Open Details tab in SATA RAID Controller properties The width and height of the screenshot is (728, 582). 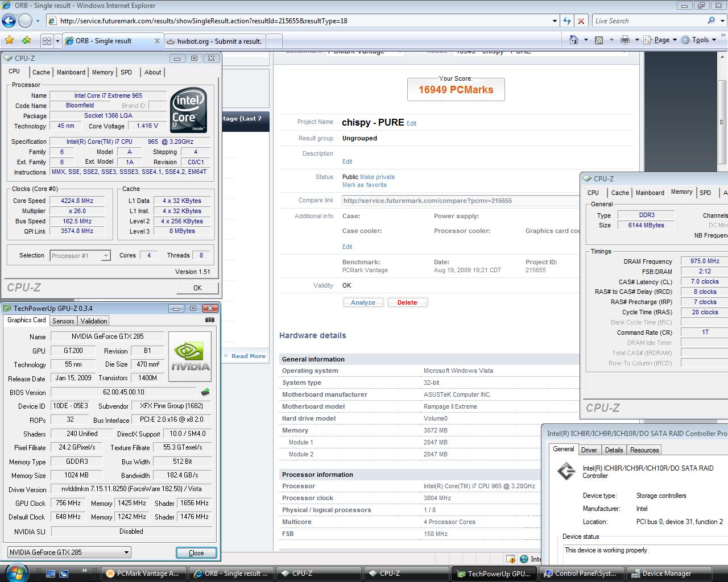point(614,450)
